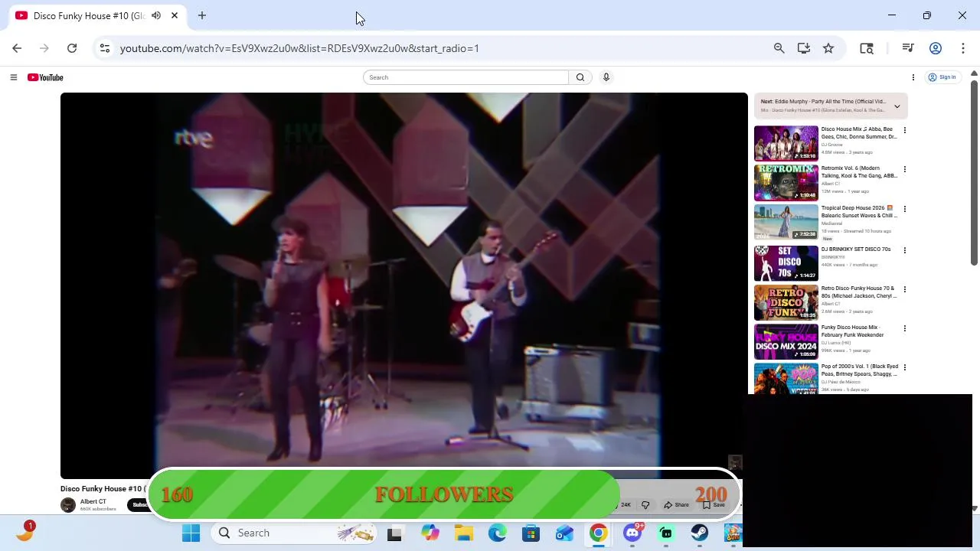Open Outlook from the taskbar
This screenshot has height=551, width=980.
pyautogui.click(x=564, y=533)
